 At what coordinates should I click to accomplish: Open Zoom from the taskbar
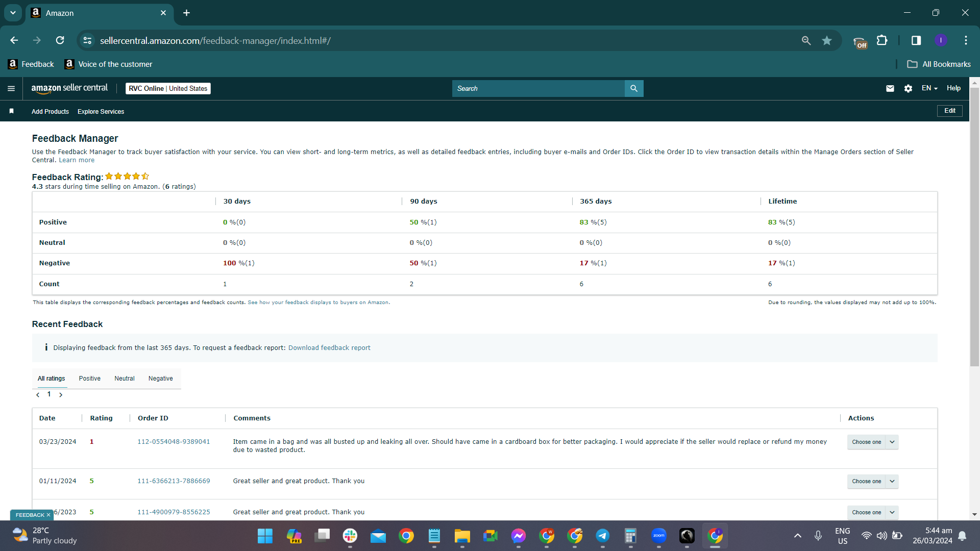659,536
